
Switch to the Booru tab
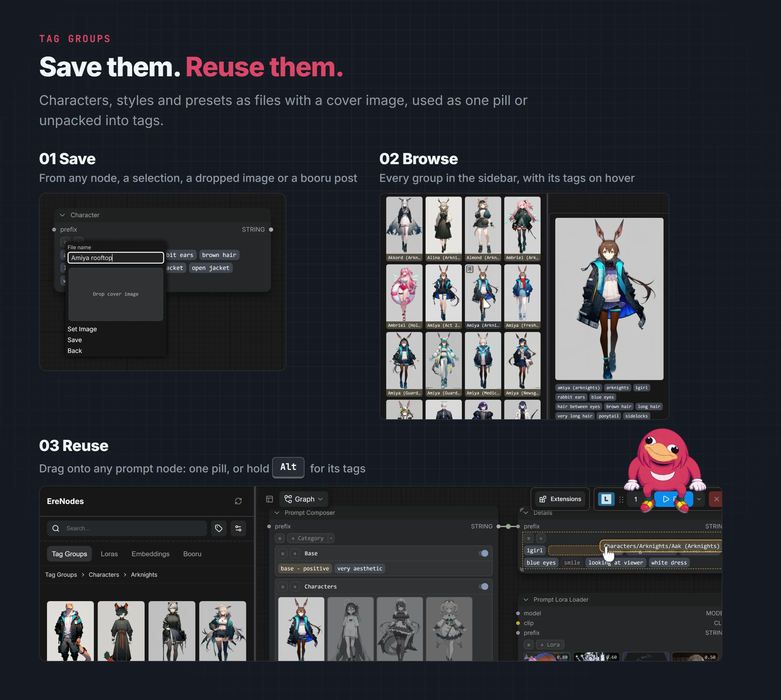click(x=192, y=554)
